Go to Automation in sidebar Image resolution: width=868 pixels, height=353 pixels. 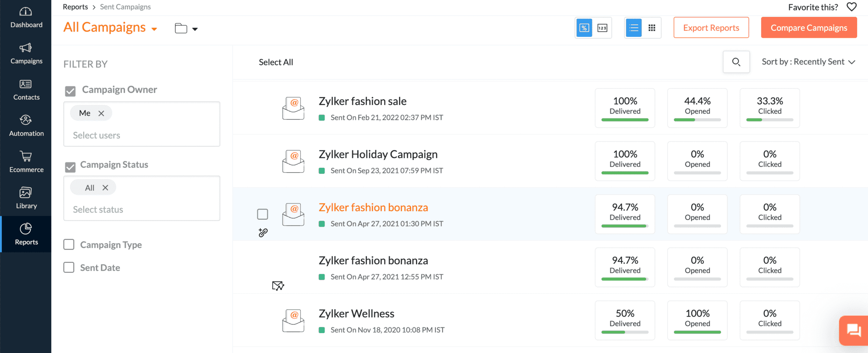pyautogui.click(x=26, y=126)
